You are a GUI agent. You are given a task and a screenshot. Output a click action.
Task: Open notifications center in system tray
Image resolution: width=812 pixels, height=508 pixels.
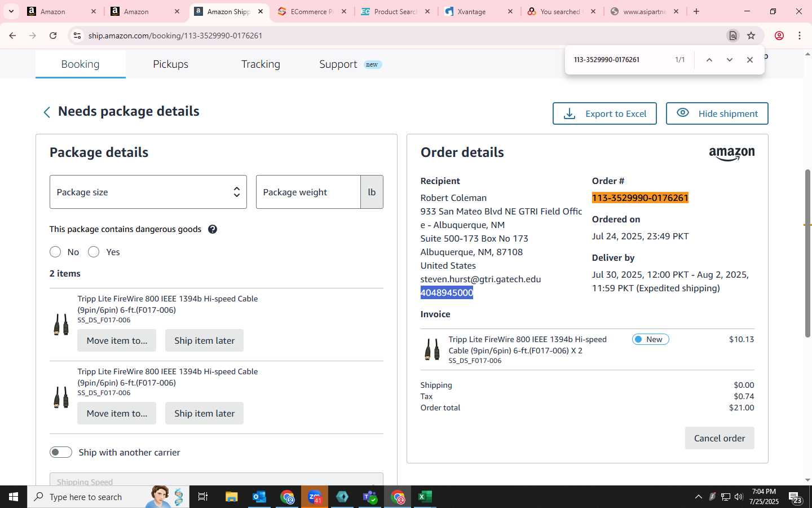point(795,497)
